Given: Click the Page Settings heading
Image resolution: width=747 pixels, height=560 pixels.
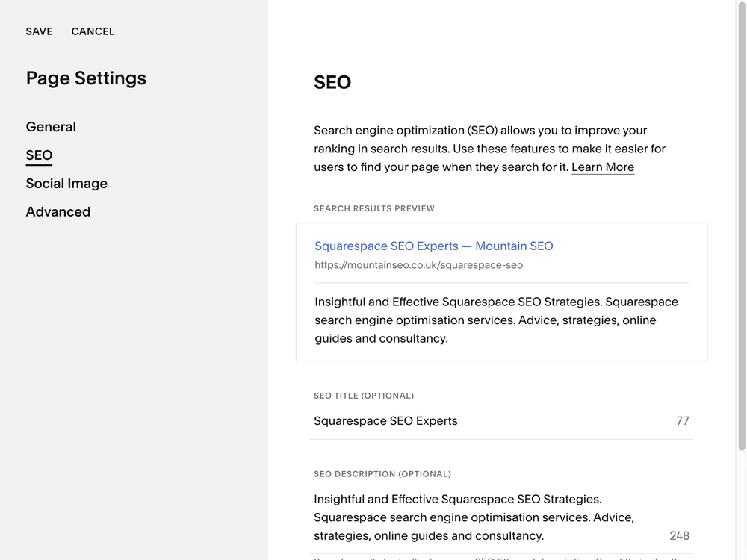Looking at the screenshot, I should point(86,78).
